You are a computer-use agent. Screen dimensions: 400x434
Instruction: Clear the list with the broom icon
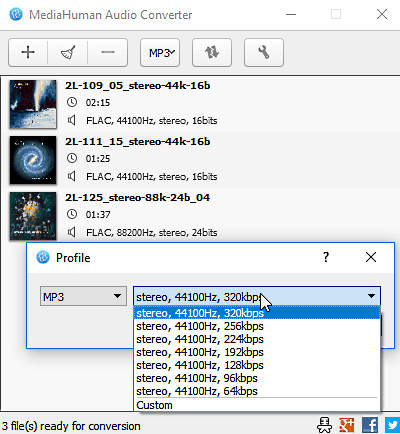tap(68, 53)
